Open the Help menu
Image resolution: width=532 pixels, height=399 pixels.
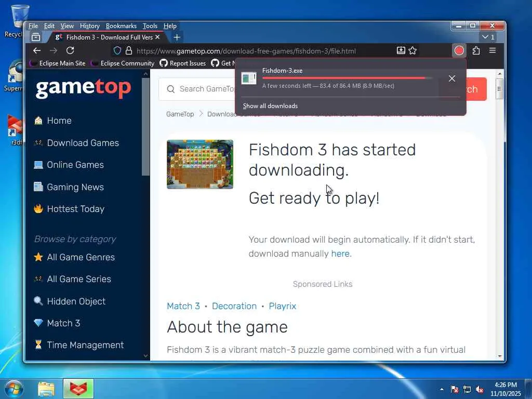[x=170, y=26]
